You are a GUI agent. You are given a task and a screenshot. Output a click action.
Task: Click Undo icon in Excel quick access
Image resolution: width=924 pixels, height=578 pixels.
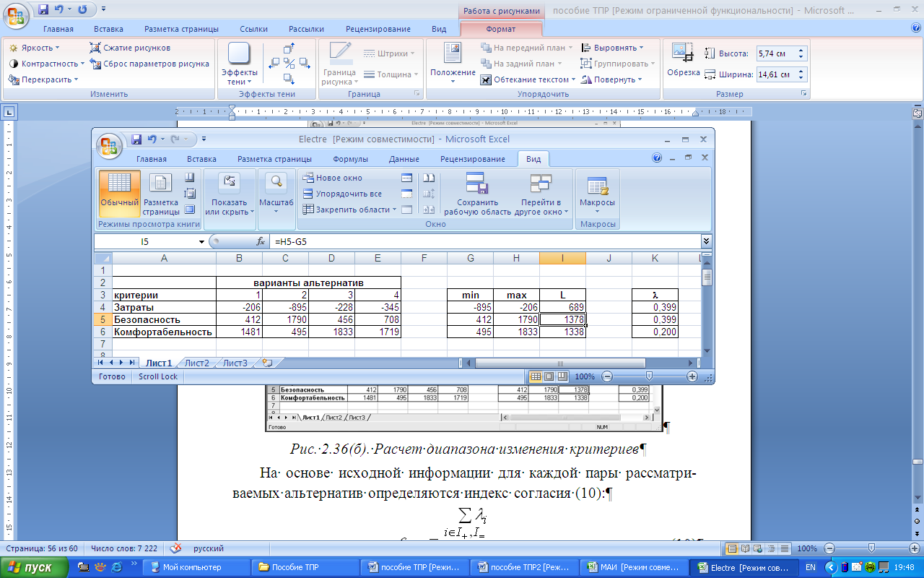click(152, 139)
